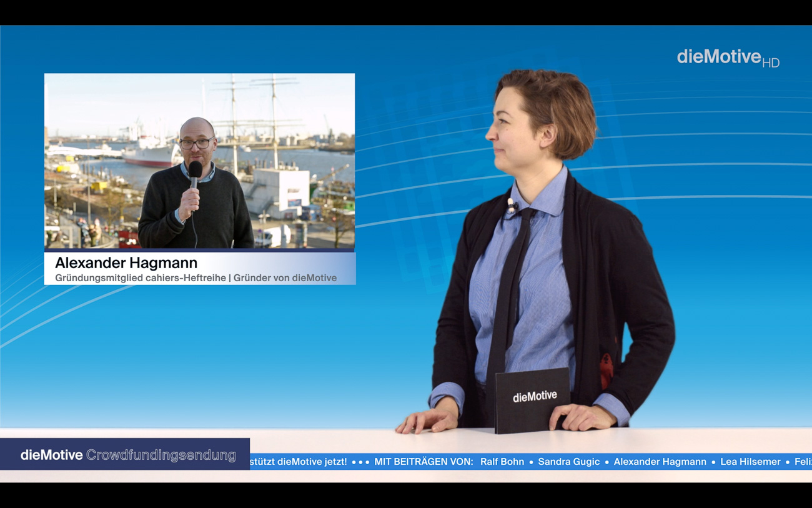Click 'Sandra Gugic' in the ticker
This screenshot has height=508, width=812.
pos(568,462)
